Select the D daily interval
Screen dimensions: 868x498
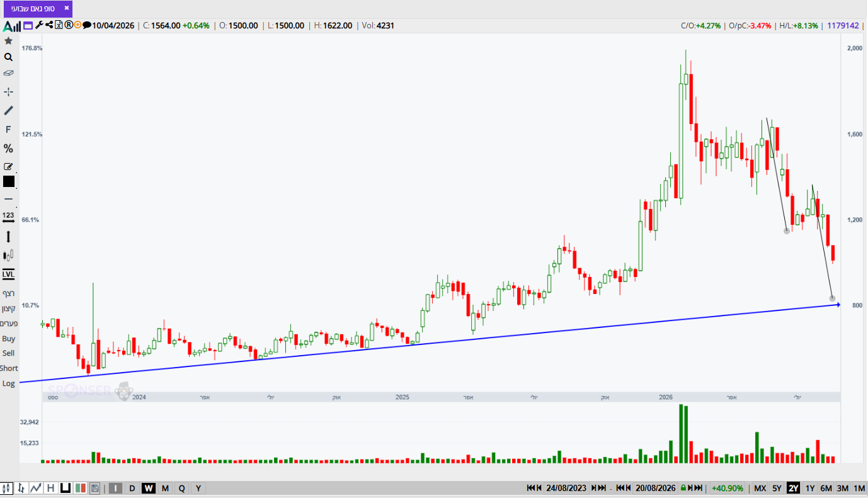pos(132,488)
